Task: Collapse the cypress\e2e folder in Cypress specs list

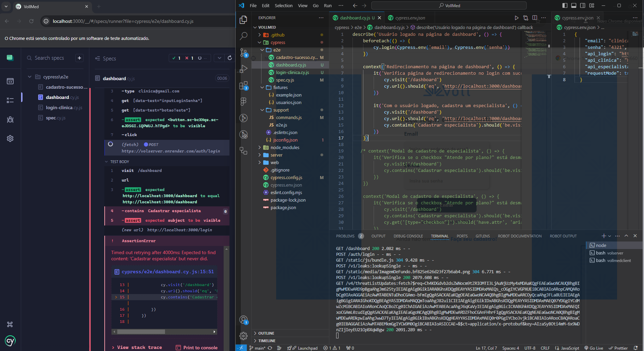Action: tap(30, 77)
